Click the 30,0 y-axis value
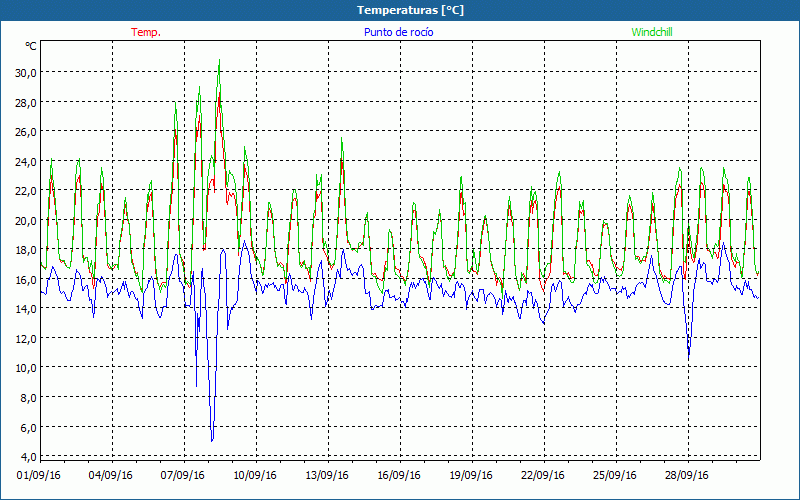 pos(26,73)
